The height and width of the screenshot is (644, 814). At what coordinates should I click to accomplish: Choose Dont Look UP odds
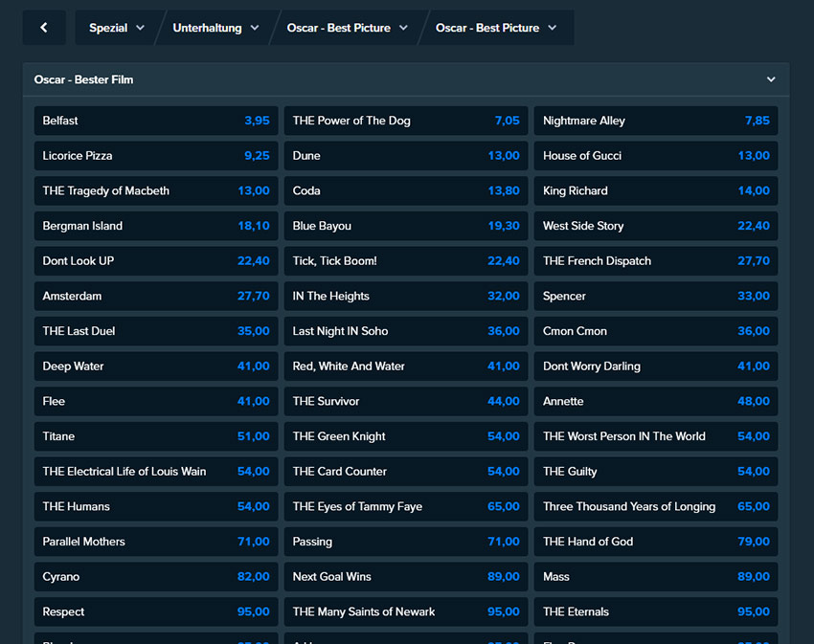[156, 261]
